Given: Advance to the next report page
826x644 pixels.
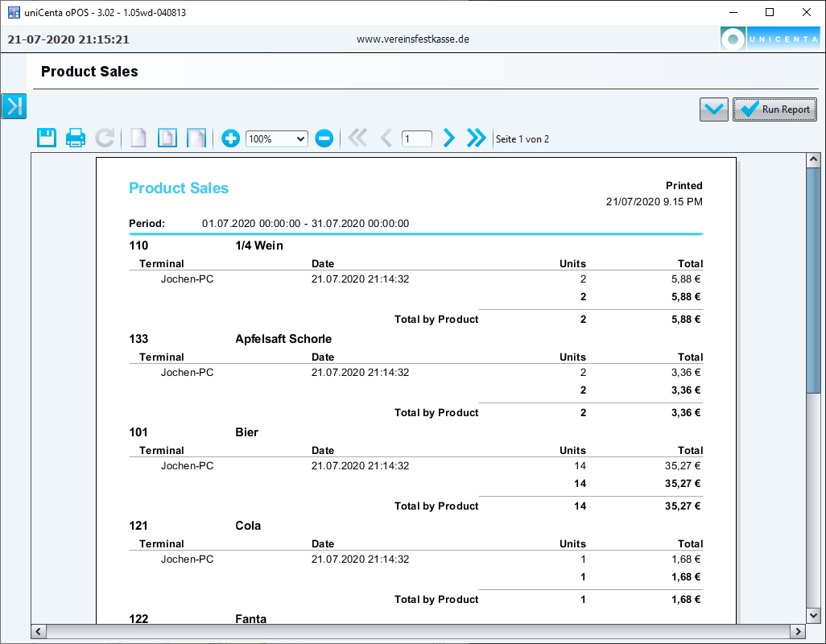Looking at the screenshot, I should [x=448, y=138].
